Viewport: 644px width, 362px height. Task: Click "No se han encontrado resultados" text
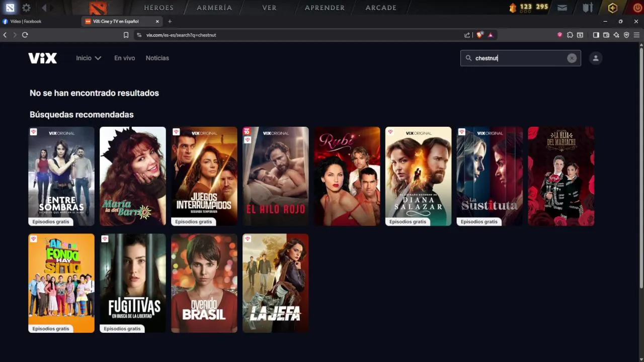click(x=94, y=93)
